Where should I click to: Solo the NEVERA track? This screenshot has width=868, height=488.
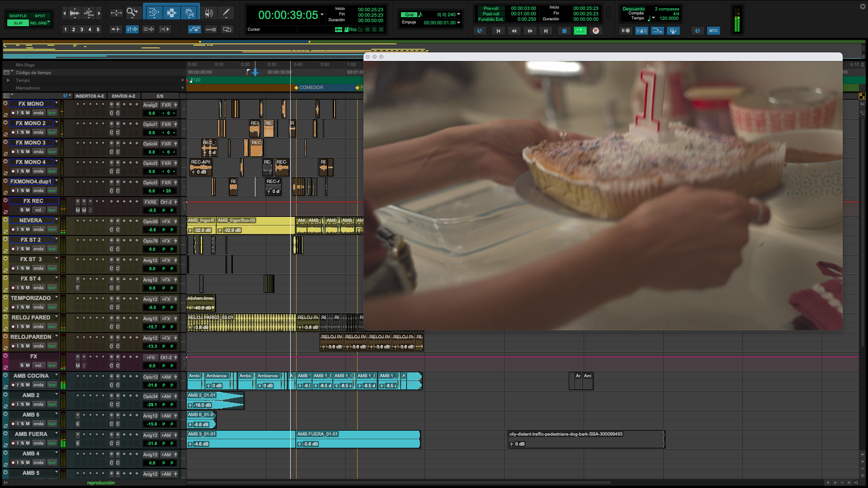coord(23,230)
